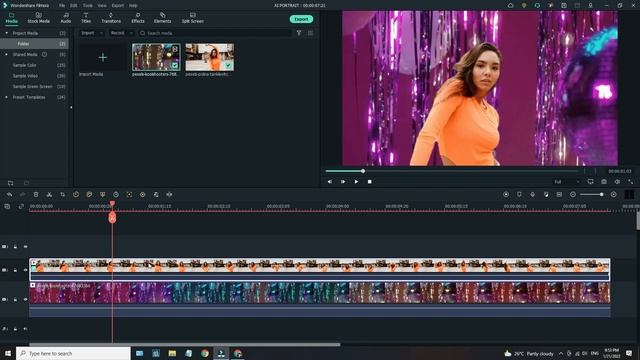The image size is (640, 360).
Task: Select the Split scissors tool
Action: pos(49,195)
